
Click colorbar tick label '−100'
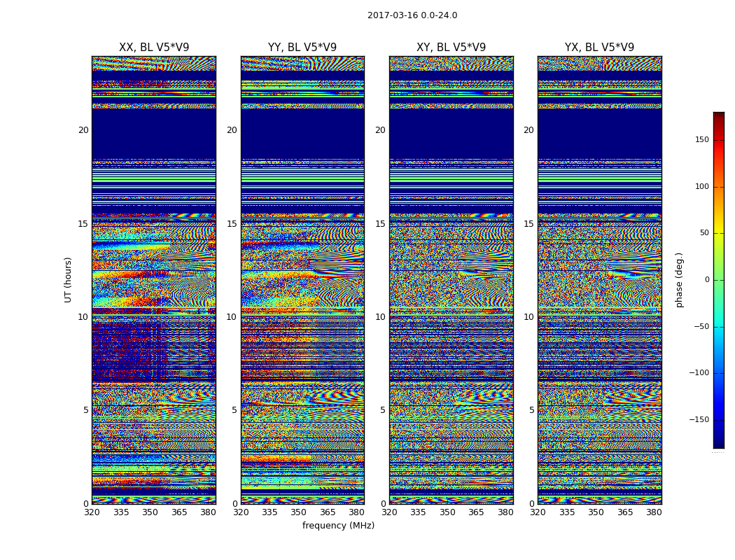(x=699, y=372)
